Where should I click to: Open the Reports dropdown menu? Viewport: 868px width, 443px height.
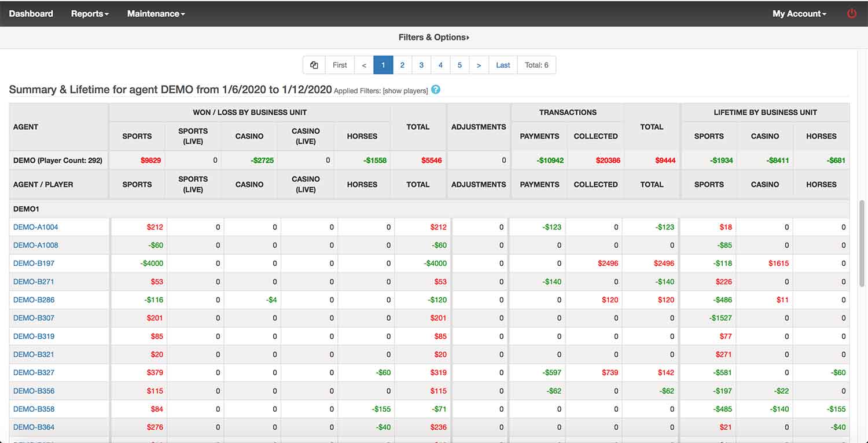(x=90, y=13)
